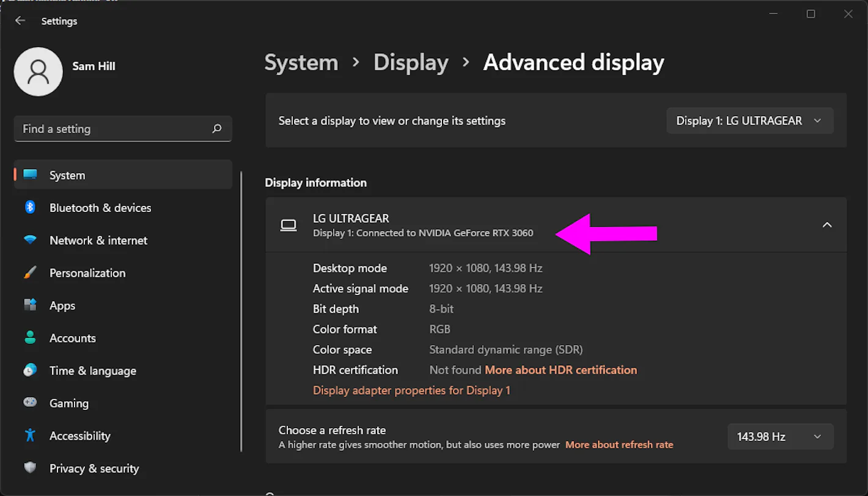Navigate to System in the breadcrumb
868x496 pixels.
click(x=301, y=62)
